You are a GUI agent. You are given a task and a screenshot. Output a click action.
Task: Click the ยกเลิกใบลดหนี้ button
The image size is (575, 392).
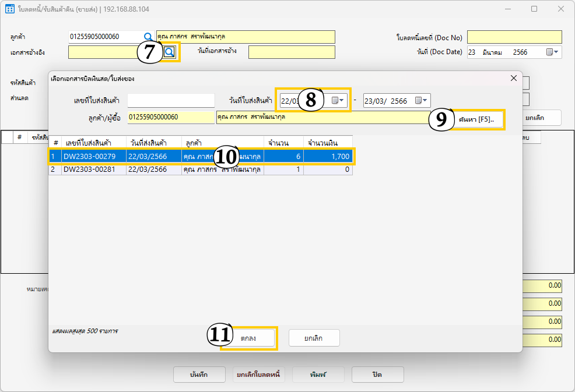pyautogui.click(x=257, y=374)
